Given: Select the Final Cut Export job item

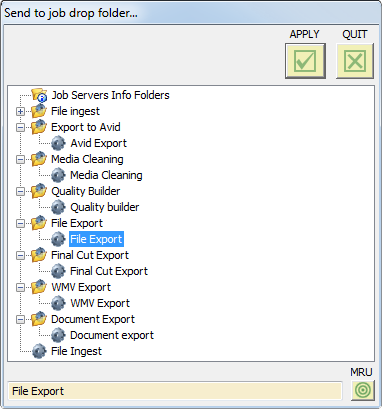Looking at the screenshot, I should click(109, 271).
